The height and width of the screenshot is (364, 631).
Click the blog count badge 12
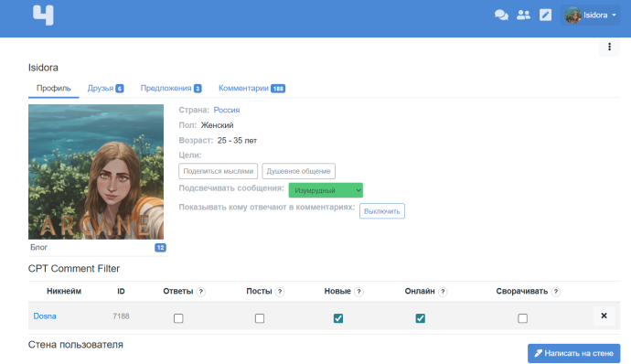tap(160, 248)
